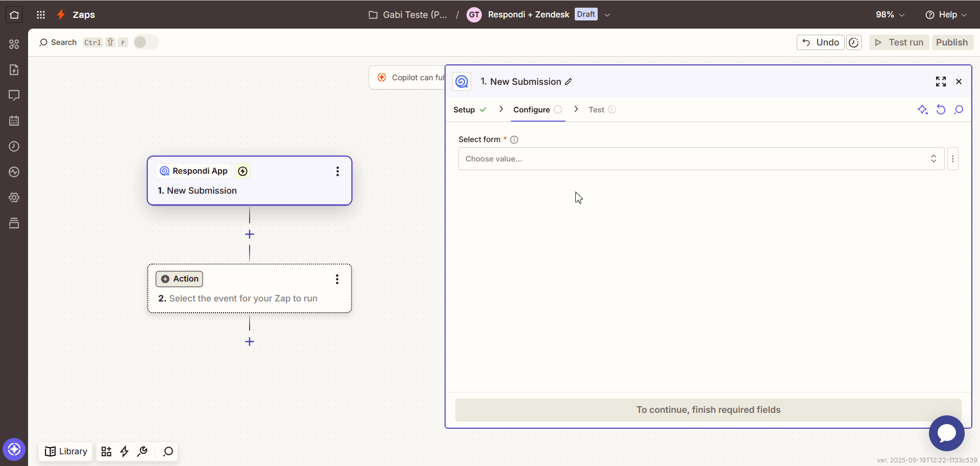Image resolution: width=980 pixels, height=466 pixels.
Task: Add a step below the Action card
Action: [250, 342]
